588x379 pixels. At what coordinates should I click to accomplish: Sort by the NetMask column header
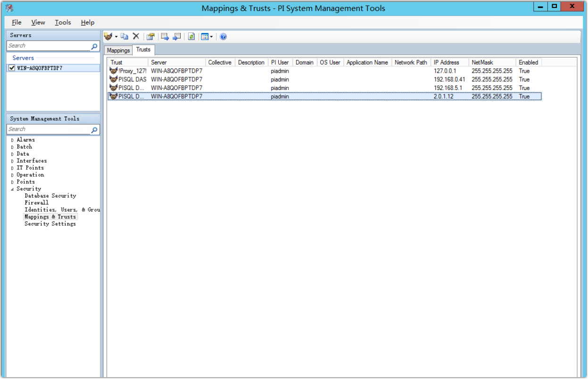click(492, 62)
